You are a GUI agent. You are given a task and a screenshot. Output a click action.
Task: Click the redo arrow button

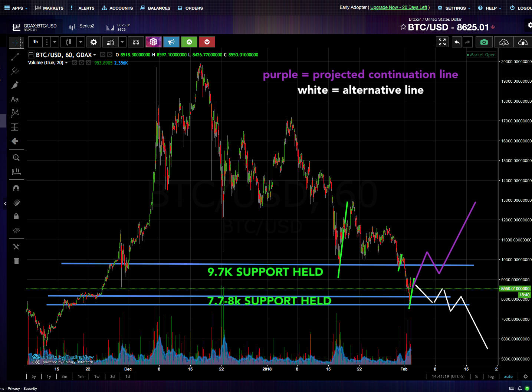pyautogui.click(x=467, y=42)
